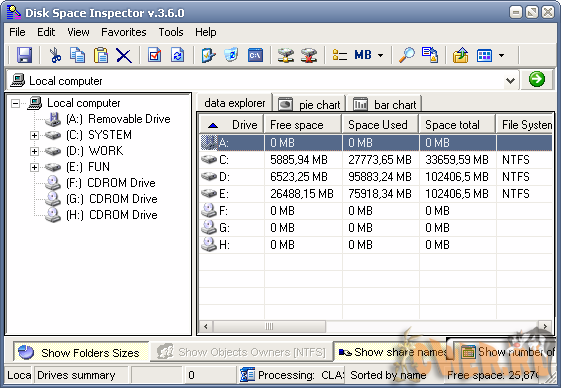Switch to the pie chart tab
Viewport: 561px width, 388px height.
click(310, 105)
